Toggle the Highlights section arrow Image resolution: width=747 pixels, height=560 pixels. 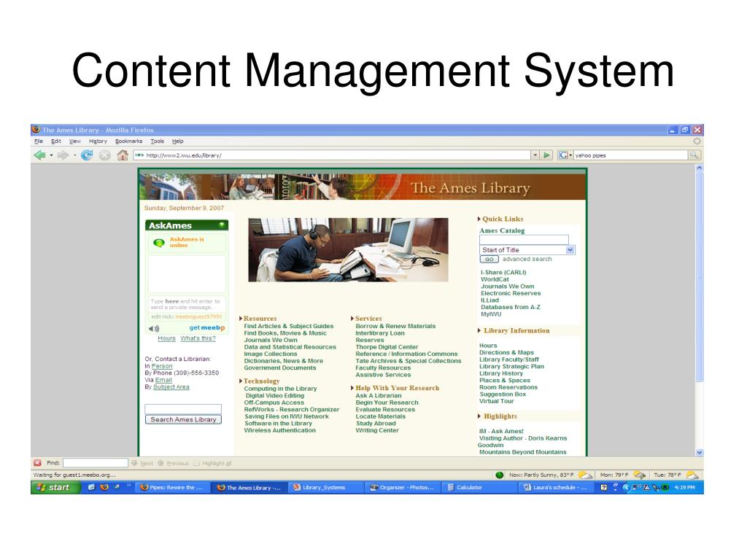tap(479, 416)
